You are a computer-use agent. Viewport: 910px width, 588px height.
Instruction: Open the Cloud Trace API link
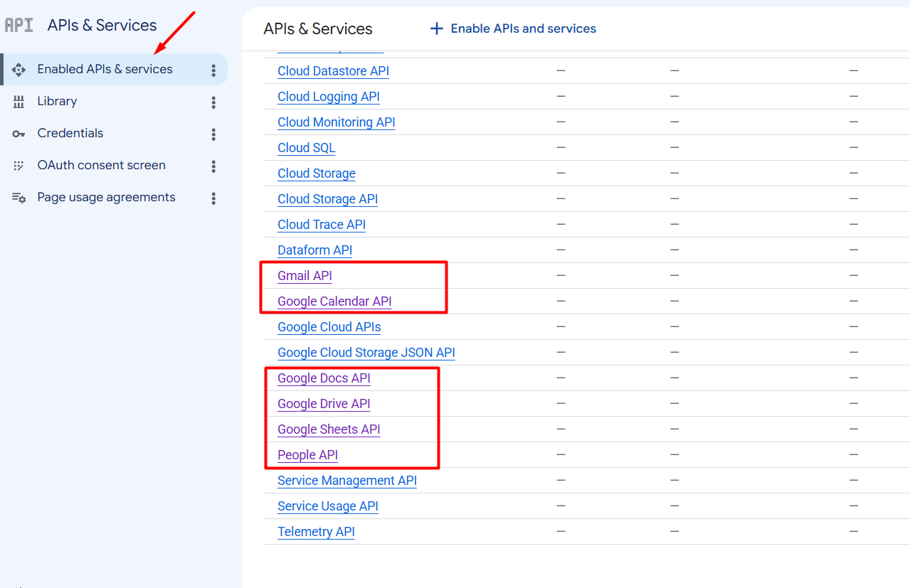tap(322, 225)
